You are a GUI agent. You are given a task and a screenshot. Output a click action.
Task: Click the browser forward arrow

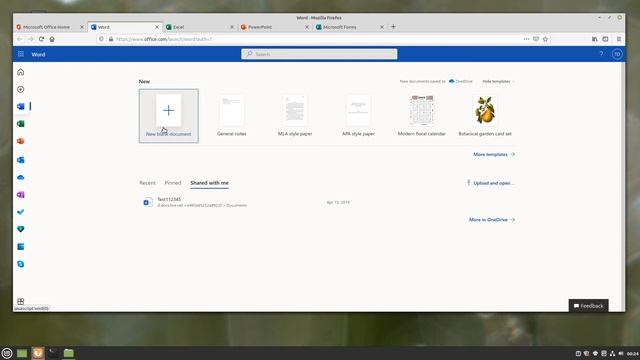coord(31,39)
